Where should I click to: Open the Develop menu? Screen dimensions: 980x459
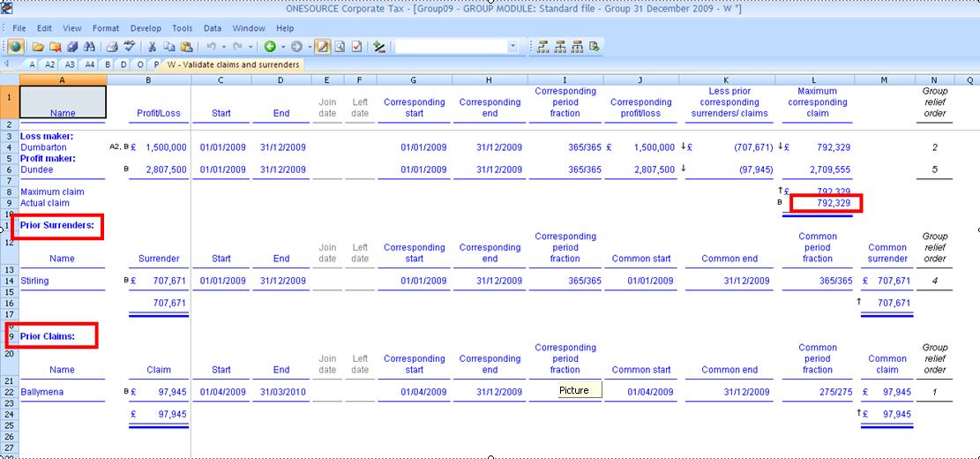146,28
